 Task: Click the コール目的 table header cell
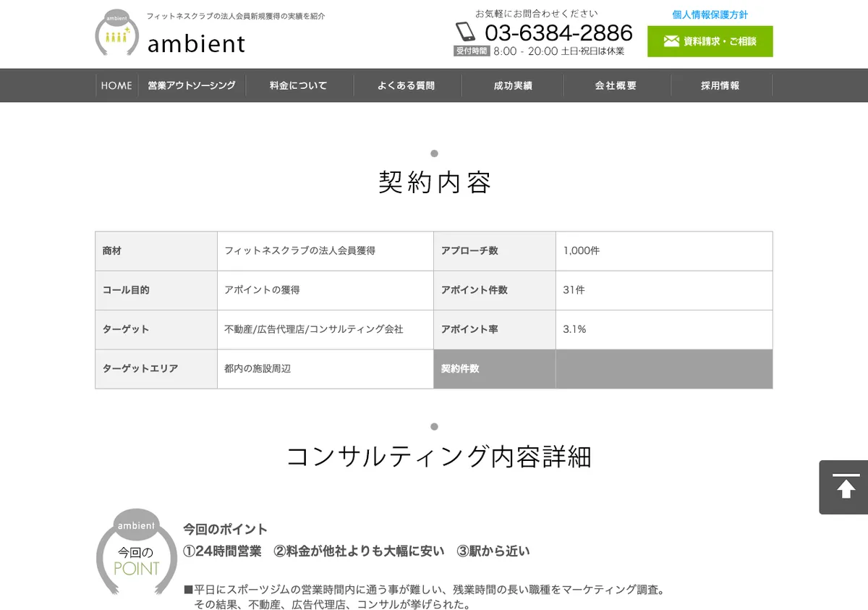coord(156,290)
